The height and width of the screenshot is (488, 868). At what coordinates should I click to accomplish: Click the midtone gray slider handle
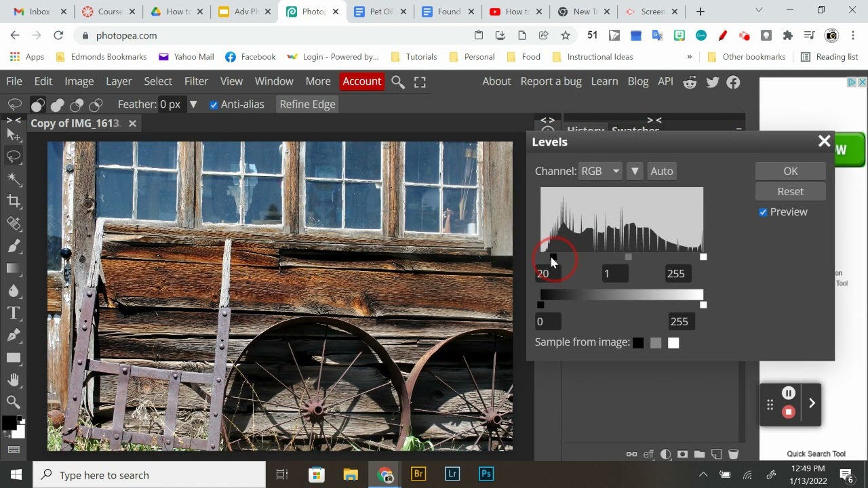coord(629,257)
